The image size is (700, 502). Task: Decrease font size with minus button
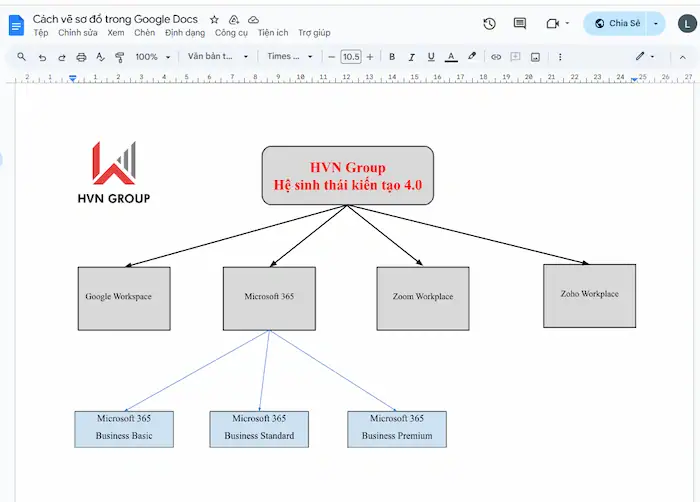coord(331,57)
